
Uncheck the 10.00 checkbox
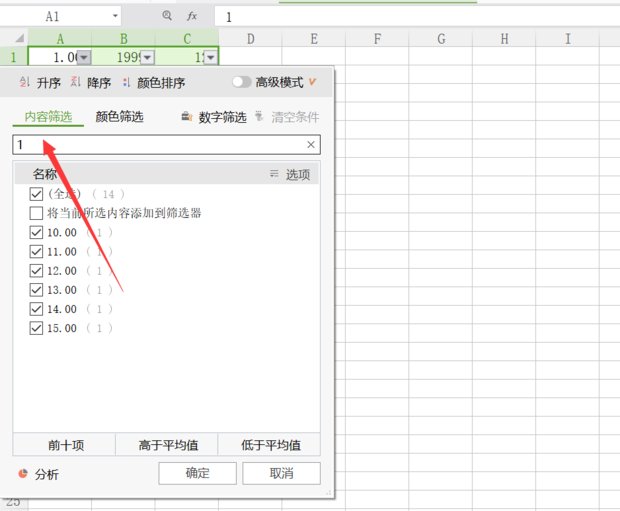tap(36, 232)
